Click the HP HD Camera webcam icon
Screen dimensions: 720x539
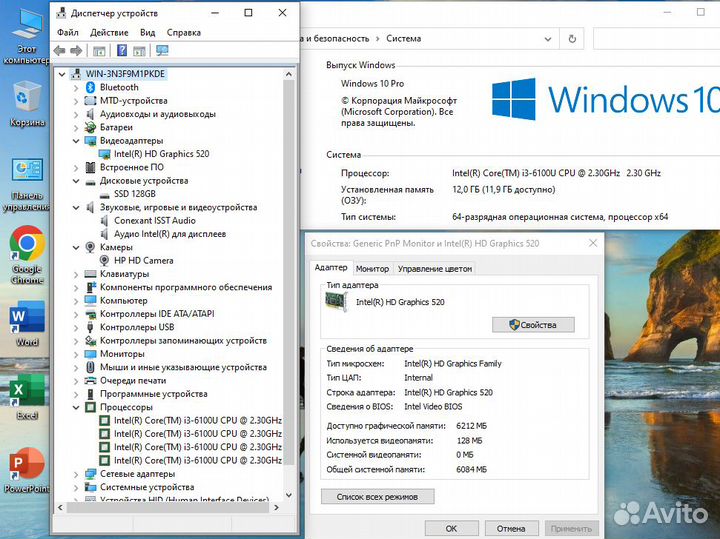coord(104,260)
